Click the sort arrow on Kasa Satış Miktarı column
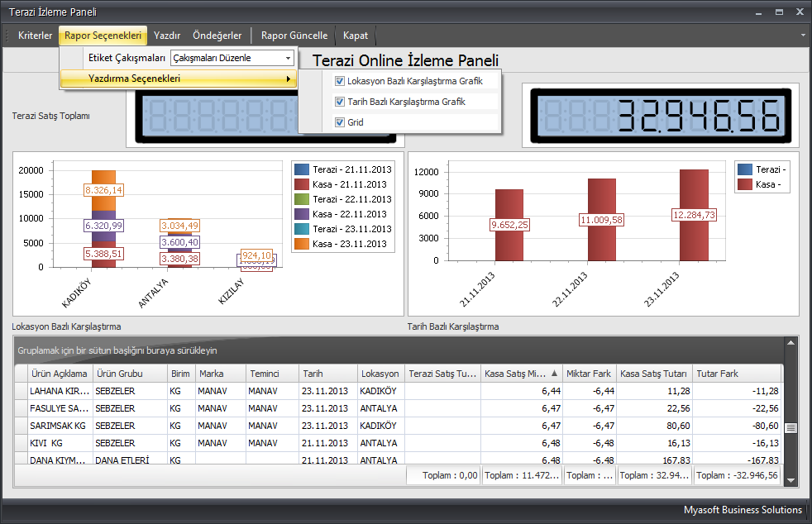Screen dimensions: 812x524 pyautogui.click(x=554, y=374)
